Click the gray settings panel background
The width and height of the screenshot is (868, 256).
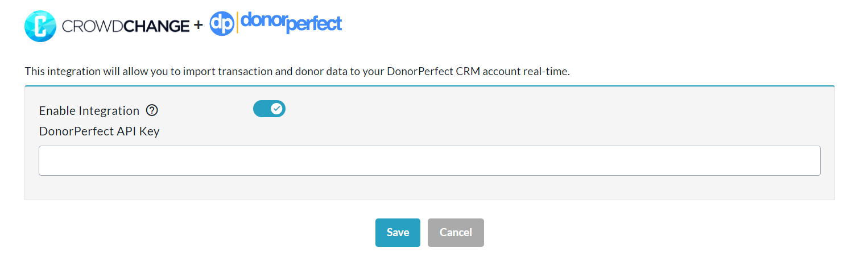point(512,114)
